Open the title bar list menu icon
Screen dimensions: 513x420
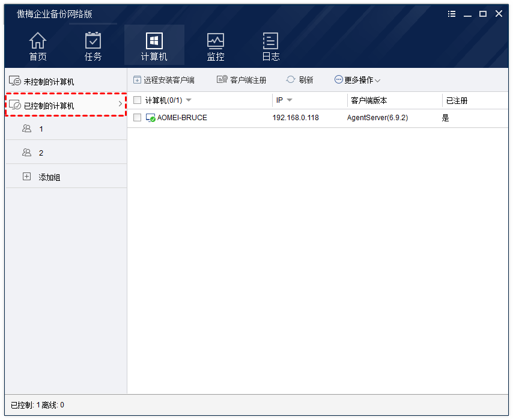click(452, 14)
